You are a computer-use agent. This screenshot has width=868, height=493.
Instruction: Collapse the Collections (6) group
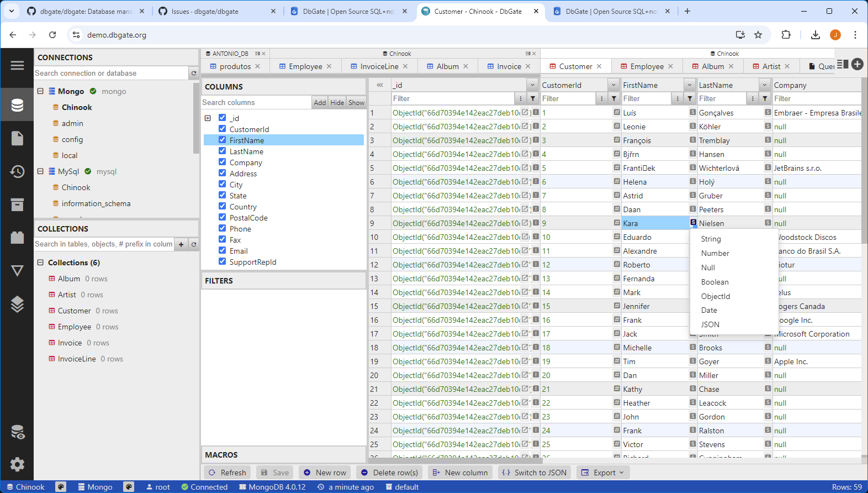(40, 263)
